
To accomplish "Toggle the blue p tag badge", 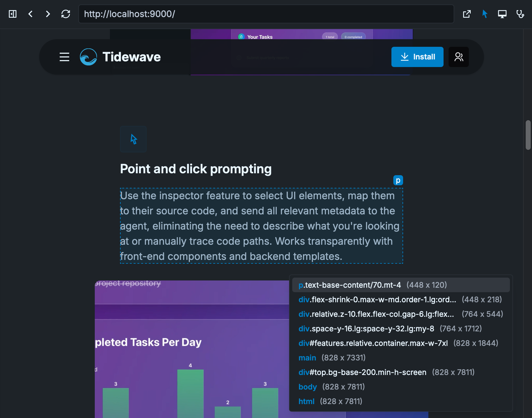I will click(398, 180).
